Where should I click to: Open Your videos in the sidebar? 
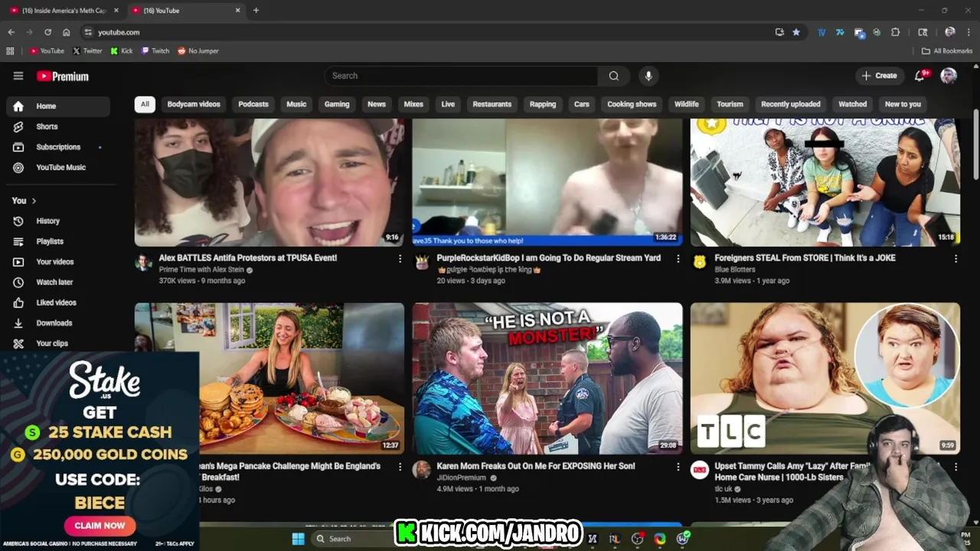click(58, 262)
